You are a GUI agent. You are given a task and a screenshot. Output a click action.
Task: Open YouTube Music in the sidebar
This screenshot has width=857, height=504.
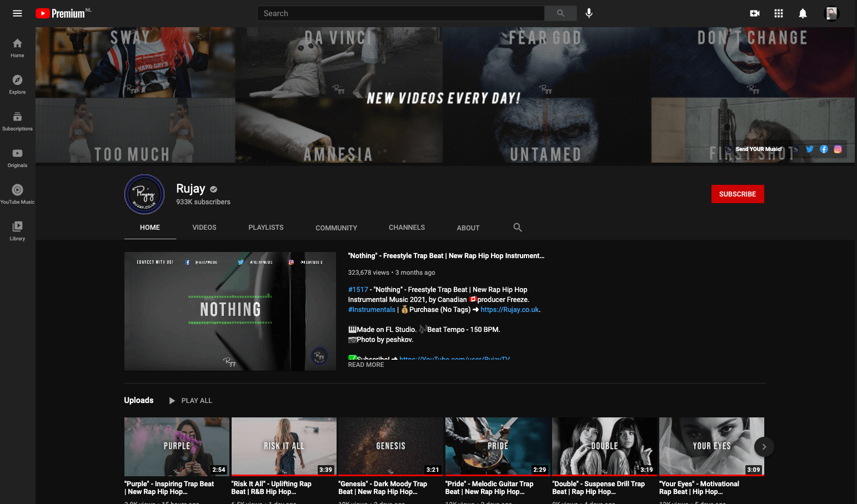click(17, 194)
